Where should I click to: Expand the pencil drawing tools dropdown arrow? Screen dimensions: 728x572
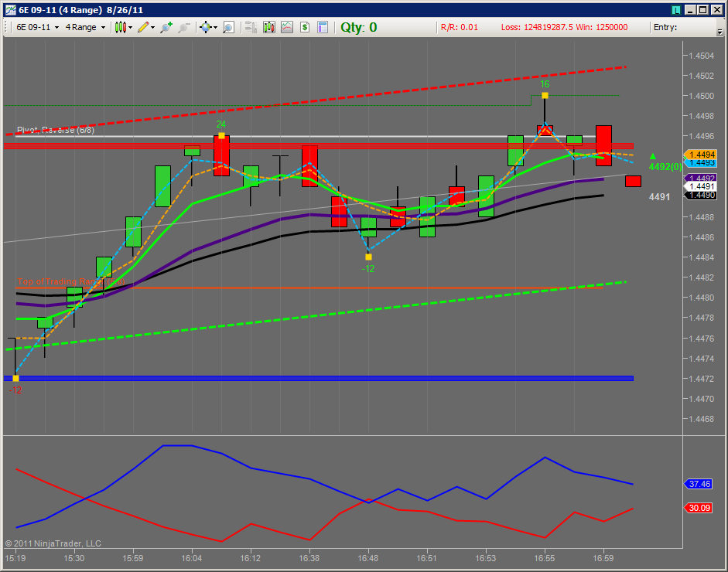pyautogui.click(x=152, y=27)
